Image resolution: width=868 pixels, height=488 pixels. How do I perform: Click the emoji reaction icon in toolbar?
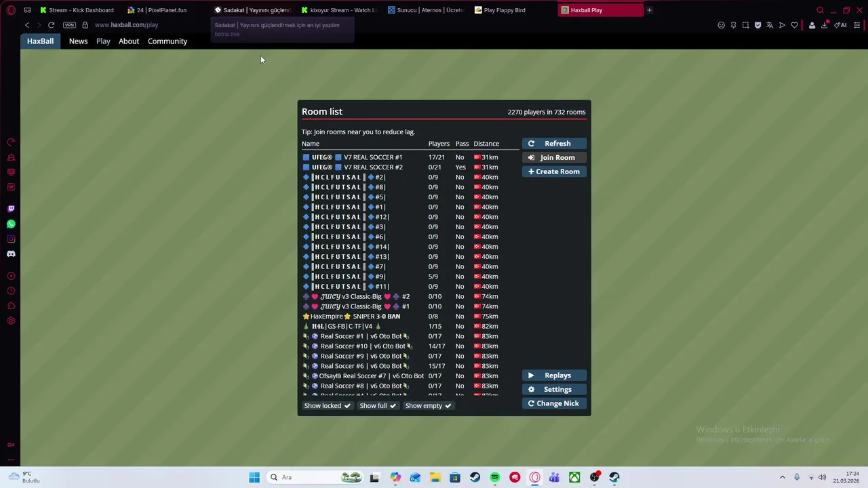click(721, 25)
